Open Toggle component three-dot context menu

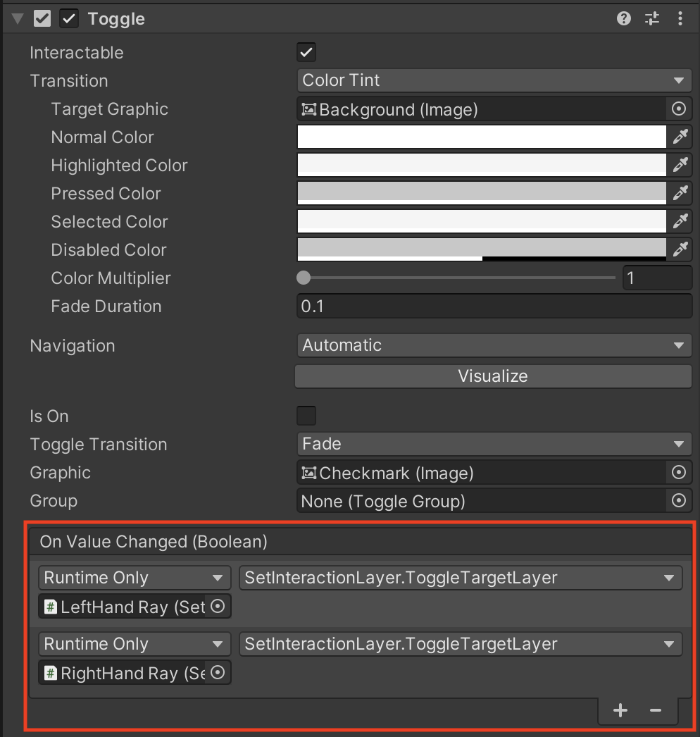[x=680, y=19]
